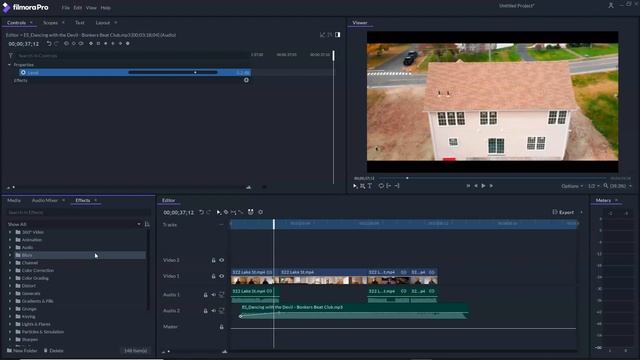The image size is (640, 360).
Task: Switch to the Scopes tab
Action: coord(51,23)
